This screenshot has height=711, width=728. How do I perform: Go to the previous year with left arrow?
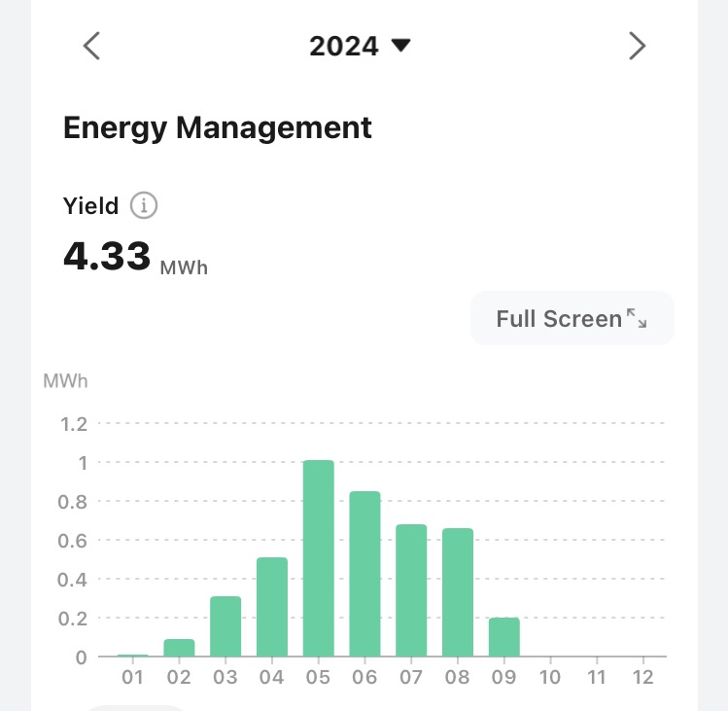[x=91, y=46]
